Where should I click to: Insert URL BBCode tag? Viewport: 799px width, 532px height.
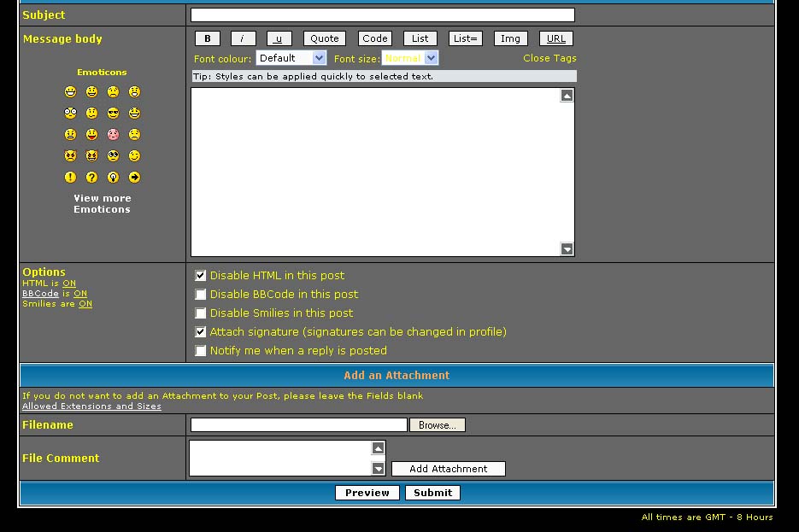[556, 38]
